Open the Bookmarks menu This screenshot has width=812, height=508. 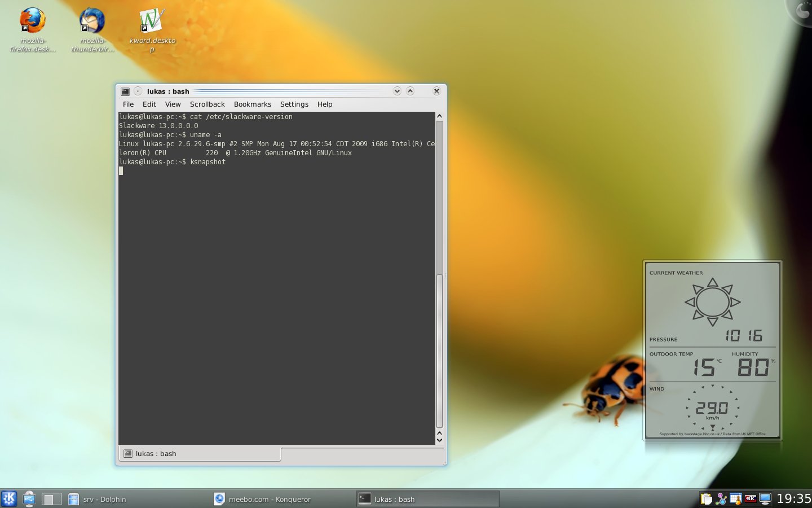(253, 104)
